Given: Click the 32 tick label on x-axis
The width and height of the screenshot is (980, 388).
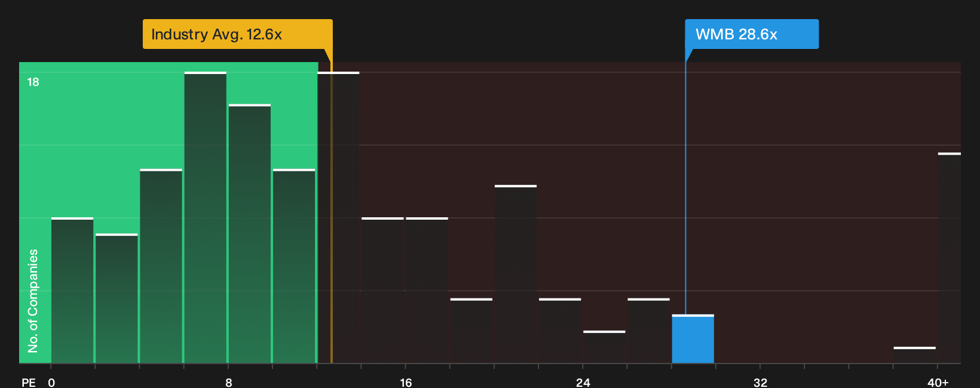Looking at the screenshot, I should coord(760,383).
